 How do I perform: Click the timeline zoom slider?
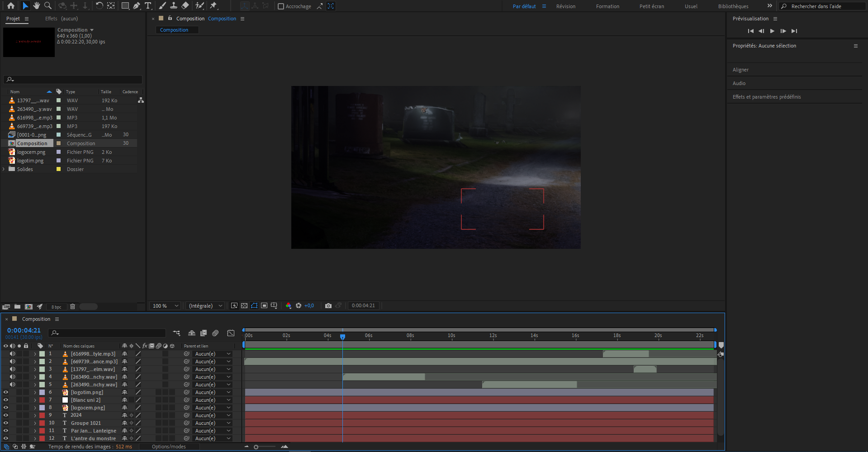[256, 447]
